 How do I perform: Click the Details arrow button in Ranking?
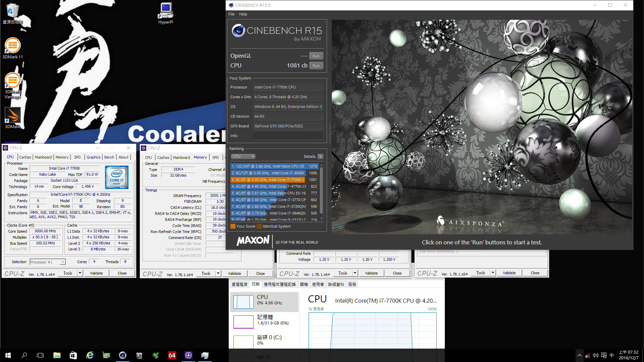pos(321,157)
